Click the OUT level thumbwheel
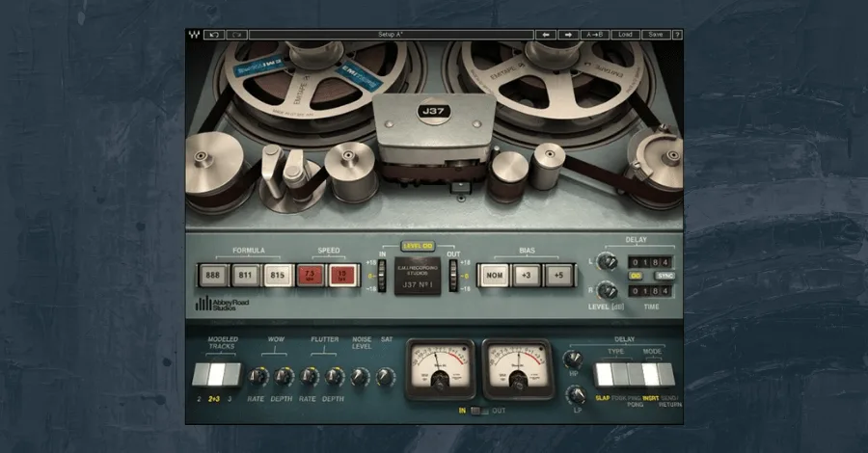This screenshot has width=868, height=453. tap(453, 276)
